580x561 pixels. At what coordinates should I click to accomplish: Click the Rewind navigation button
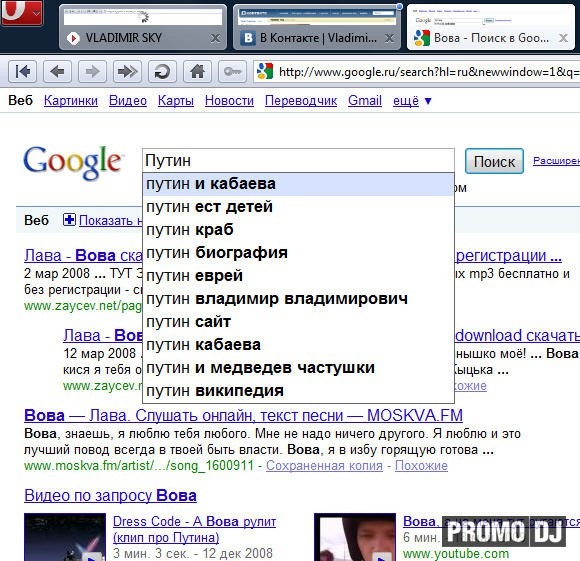[x=22, y=71]
